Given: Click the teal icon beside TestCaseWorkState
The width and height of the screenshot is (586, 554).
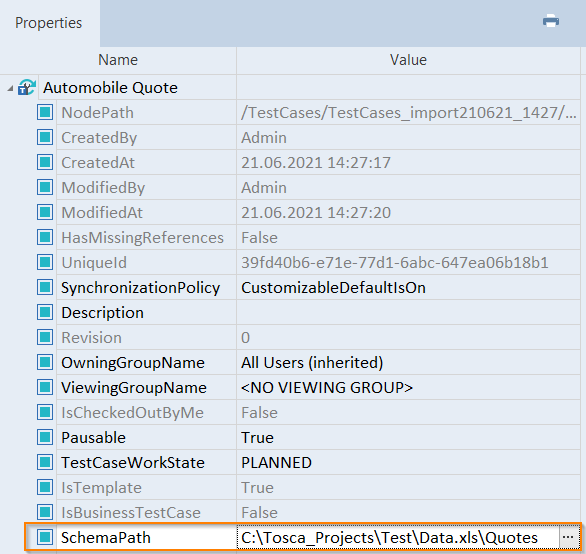Looking at the screenshot, I should pyautogui.click(x=45, y=462).
